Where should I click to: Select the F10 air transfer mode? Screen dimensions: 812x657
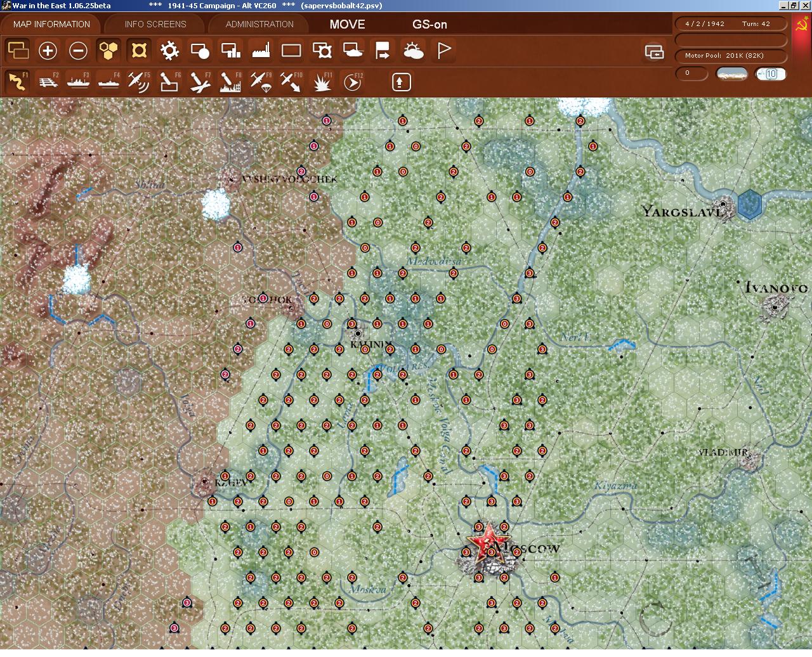point(291,82)
